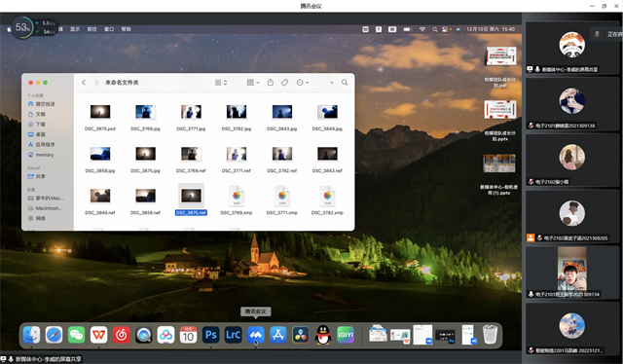Select the DSC_3771.nef file
The width and height of the screenshot is (623, 364).
(237, 154)
